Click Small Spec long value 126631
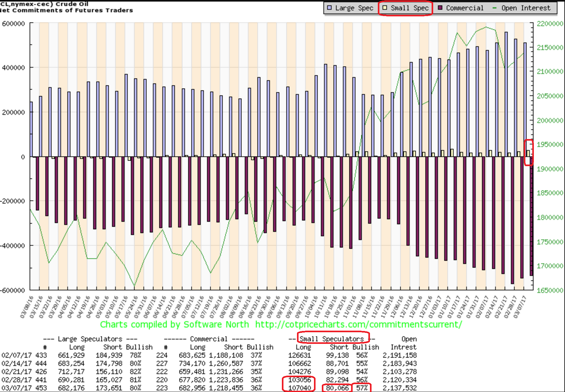The width and height of the screenshot is (565, 392). pyautogui.click(x=299, y=355)
